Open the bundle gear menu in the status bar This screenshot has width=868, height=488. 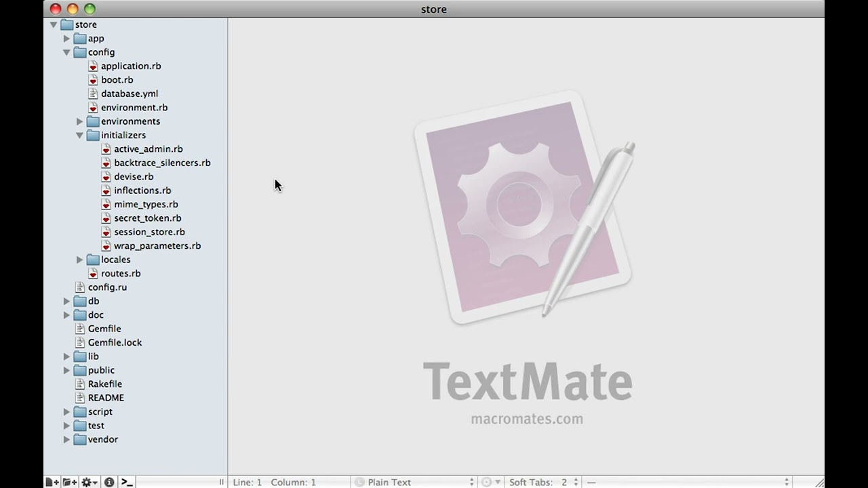pos(491,482)
